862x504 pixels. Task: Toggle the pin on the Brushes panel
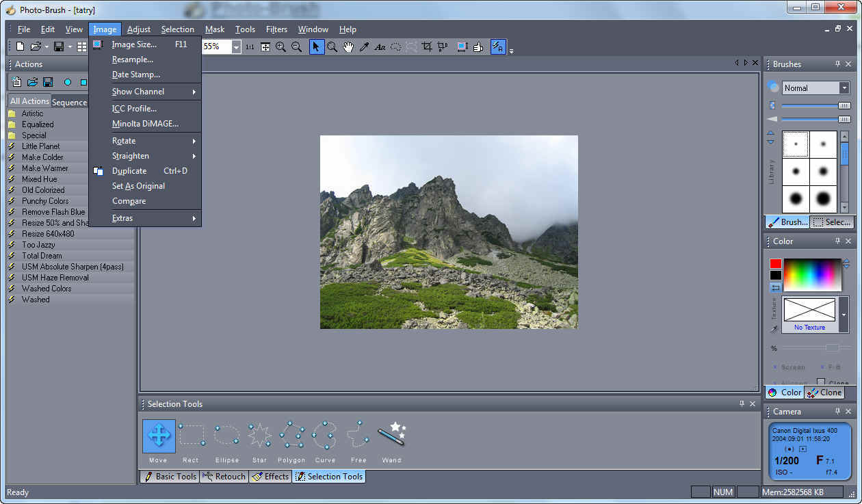click(x=837, y=64)
